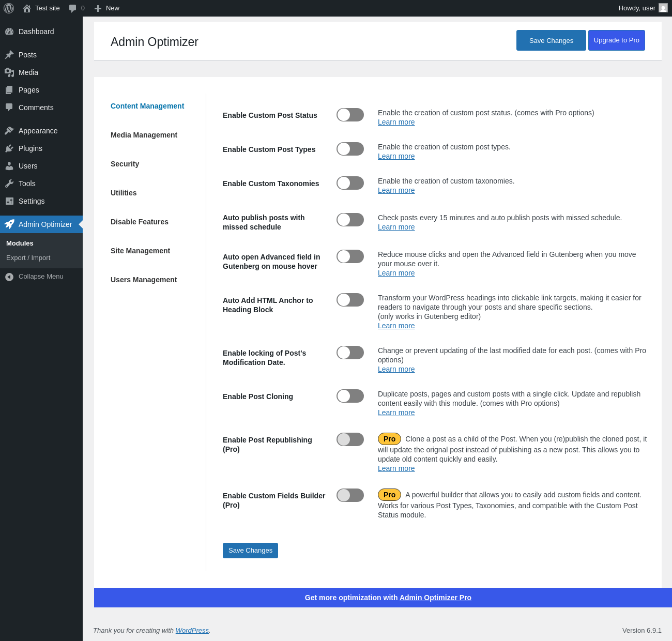Toggle Enable Custom Post Status switch

click(x=350, y=115)
